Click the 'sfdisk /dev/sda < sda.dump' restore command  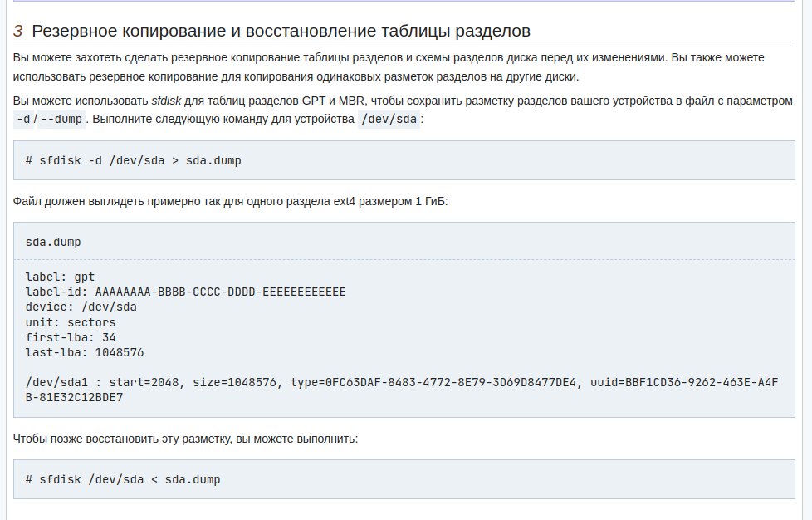tap(123, 479)
